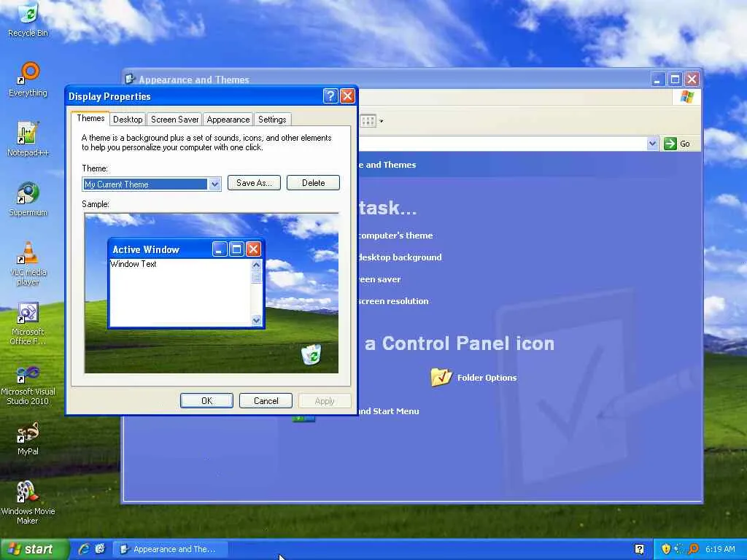Click the Save As... button
The image size is (747, 560).
tap(254, 183)
